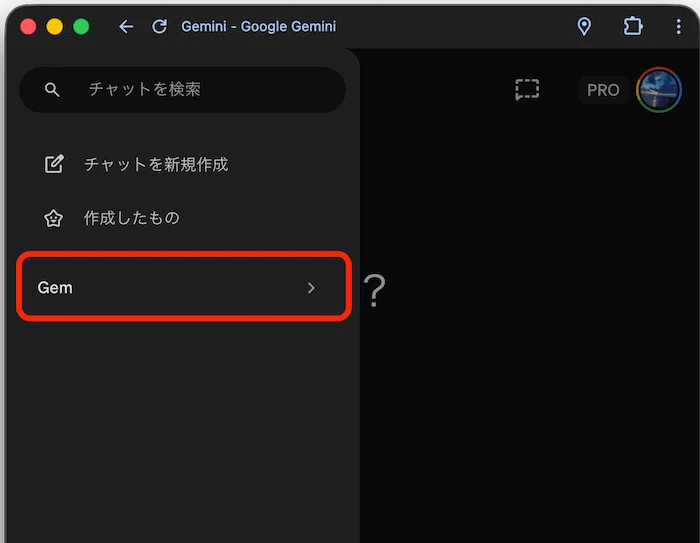
Task: Select チャットを新規作成
Action: point(156,164)
